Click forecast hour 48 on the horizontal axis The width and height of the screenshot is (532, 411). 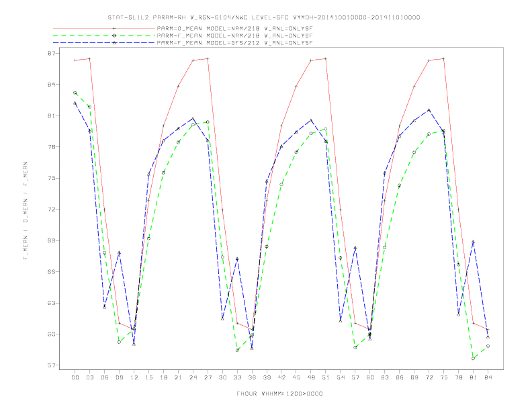click(311, 377)
